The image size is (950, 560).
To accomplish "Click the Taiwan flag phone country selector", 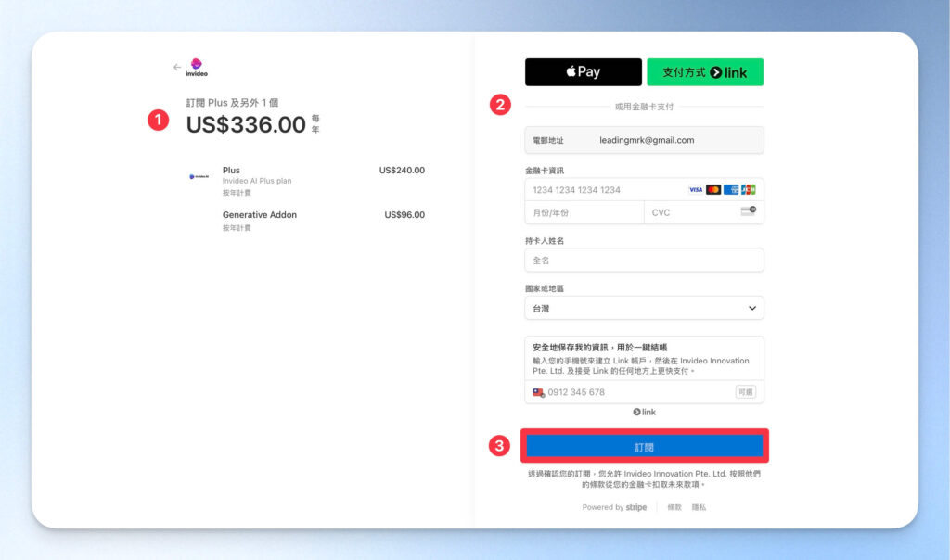I will coord(538,392).
